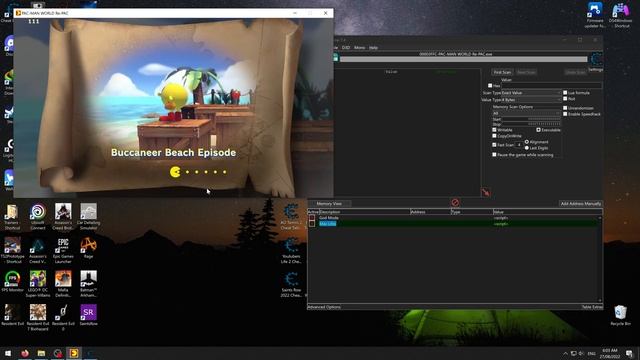Open Memory View
640x360 pixels.
pos(329,203)
